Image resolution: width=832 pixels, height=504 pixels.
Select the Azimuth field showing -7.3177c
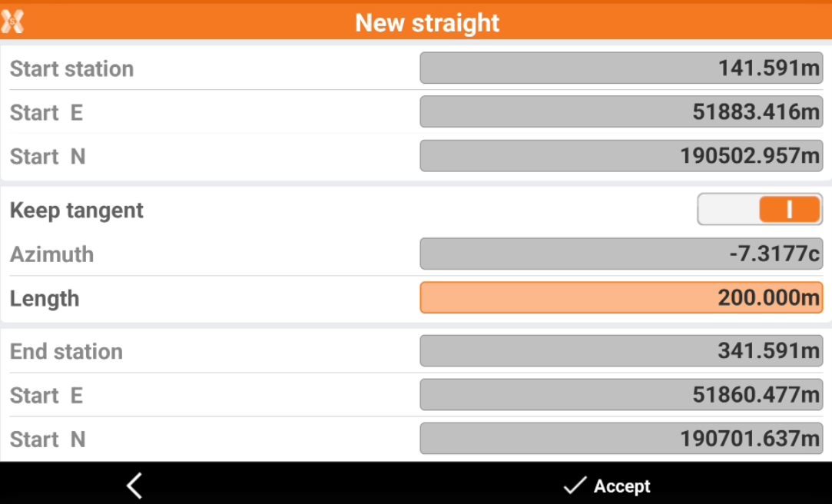(621, 254)
